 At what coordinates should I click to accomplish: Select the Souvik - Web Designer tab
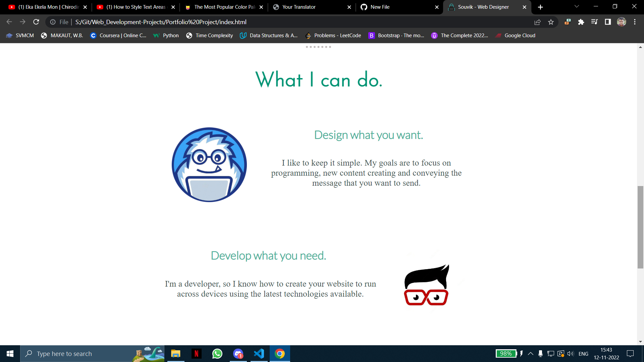tap(483, 7)
